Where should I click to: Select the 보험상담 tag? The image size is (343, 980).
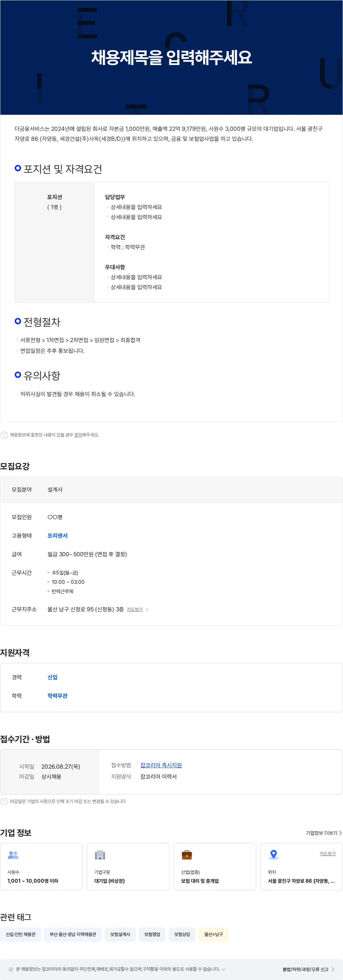click(x=182, y=934)
